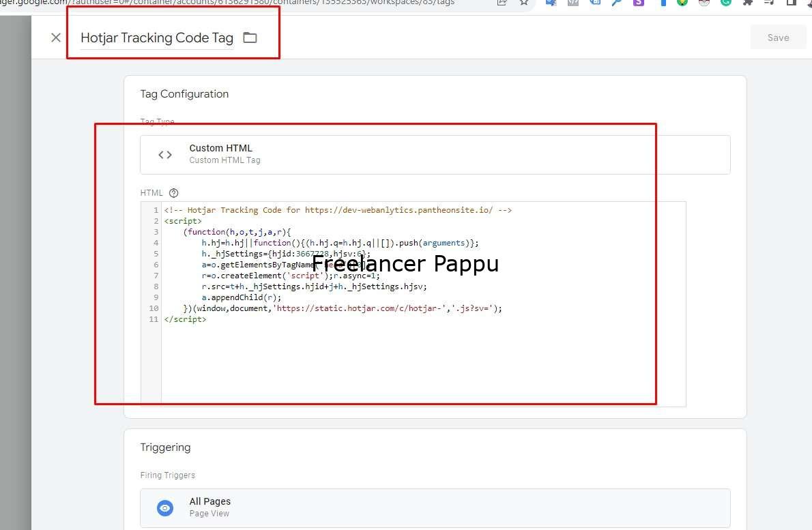This screenshot has height=530, width=812.
Task: Click the static.hotjar.com URL code line
Action: click(343, 308)
